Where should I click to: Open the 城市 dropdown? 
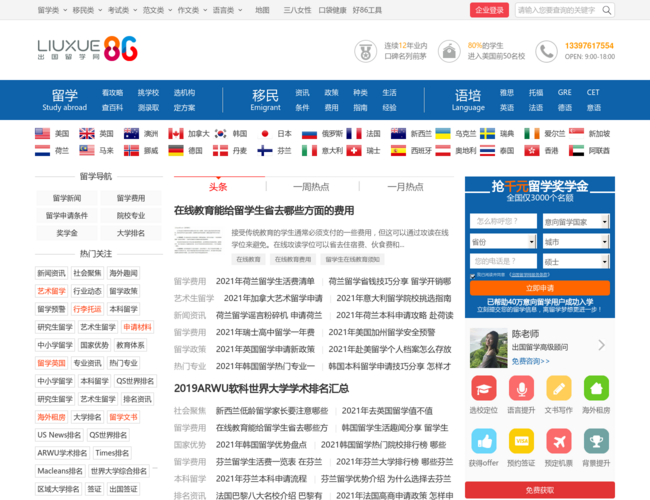pyautogui.click(x=576, y=241)
